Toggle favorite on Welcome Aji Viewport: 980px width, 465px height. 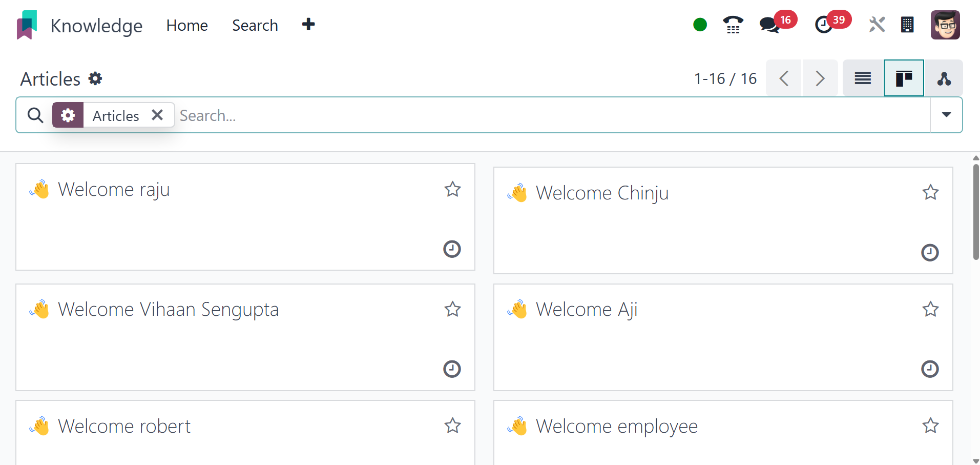(x=930, y=309)
